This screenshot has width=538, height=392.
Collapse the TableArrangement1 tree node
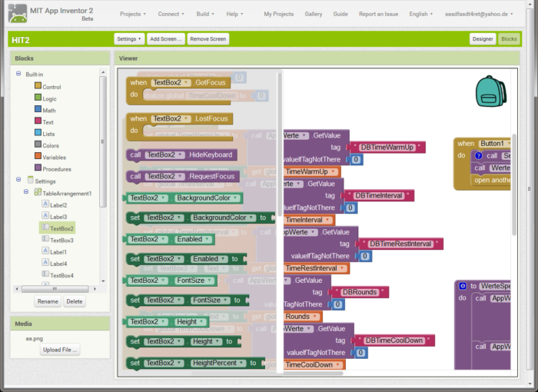(26, 191)
